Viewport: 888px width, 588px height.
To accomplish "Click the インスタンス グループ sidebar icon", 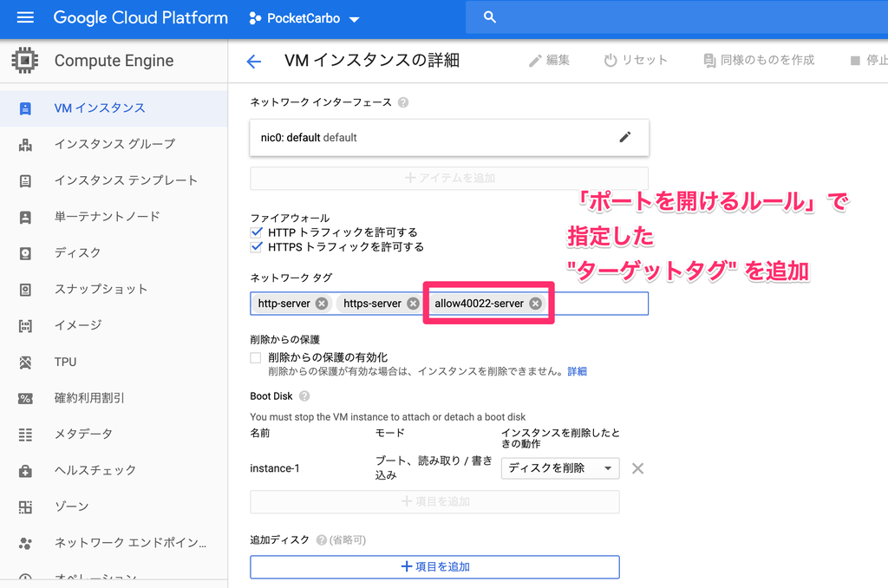I will coord(25,145).
